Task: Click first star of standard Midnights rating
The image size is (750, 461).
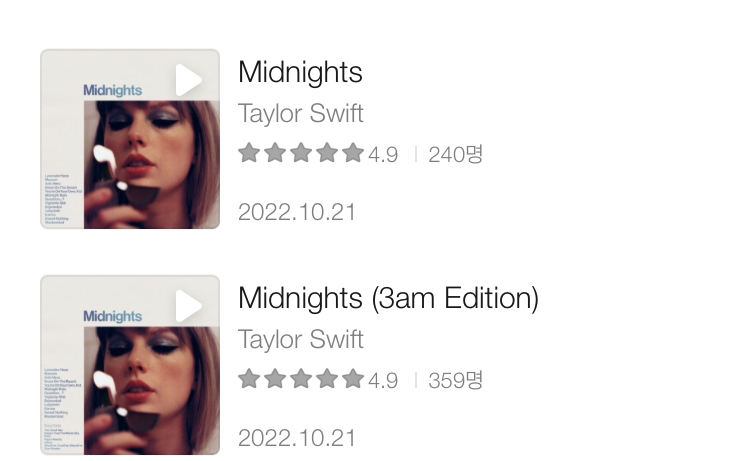Action: (x=249, y=153)
